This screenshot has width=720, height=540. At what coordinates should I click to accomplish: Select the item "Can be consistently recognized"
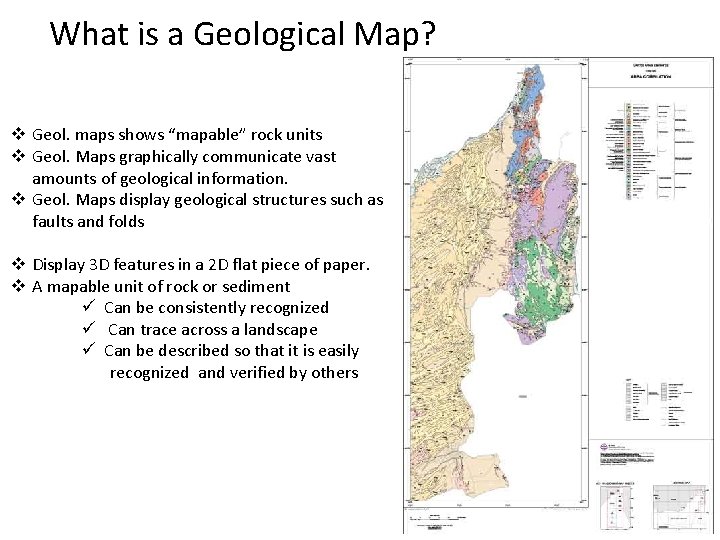(x=216, y=308)
